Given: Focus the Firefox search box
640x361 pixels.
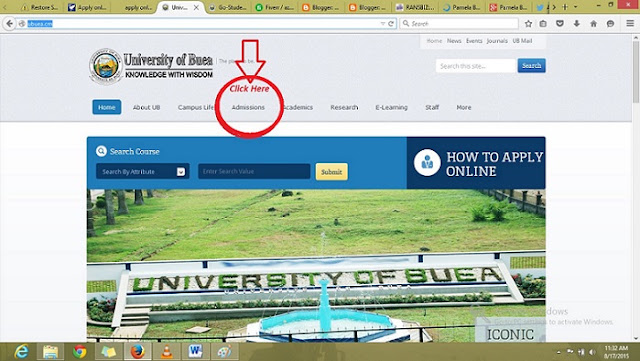Looking at the screenshot, I should [459, 24].
